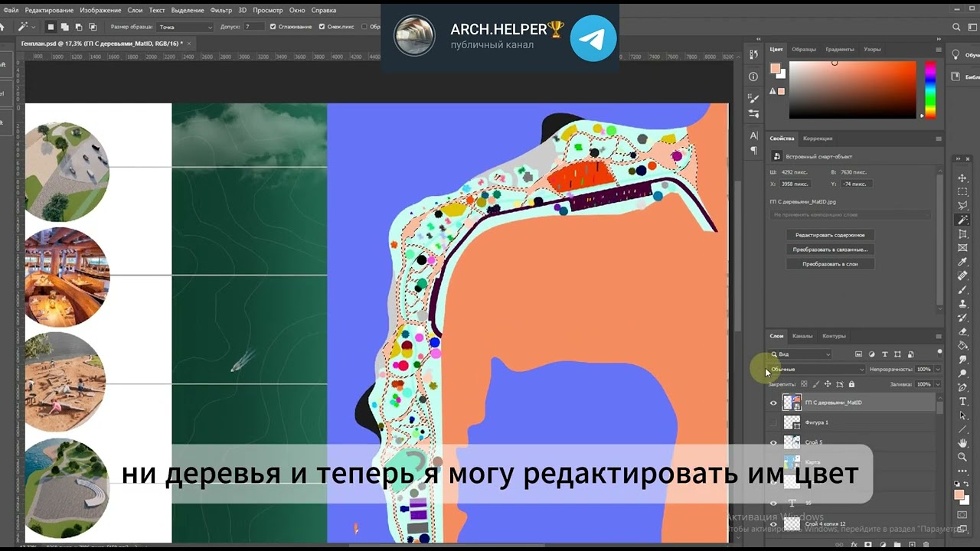Click New Selection mode icon in options bar
980x551 pixels.
coord(51,27)
